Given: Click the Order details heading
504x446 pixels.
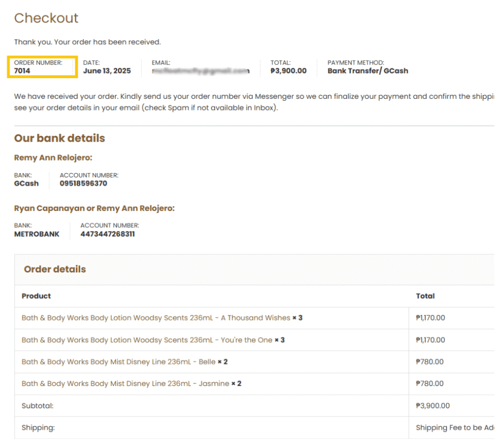Looking at the screenshot, I should (x=55, y=269).
